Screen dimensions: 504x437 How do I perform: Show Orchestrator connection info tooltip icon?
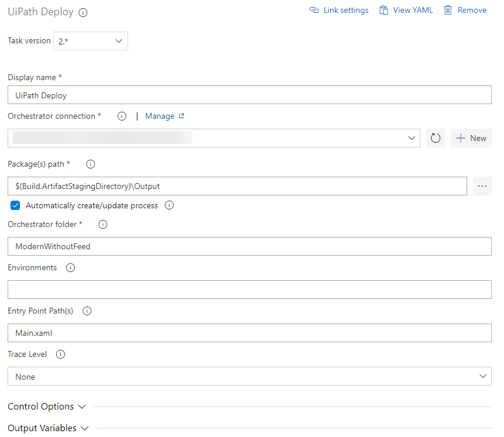pyautogui.click(x=122, y=116)
